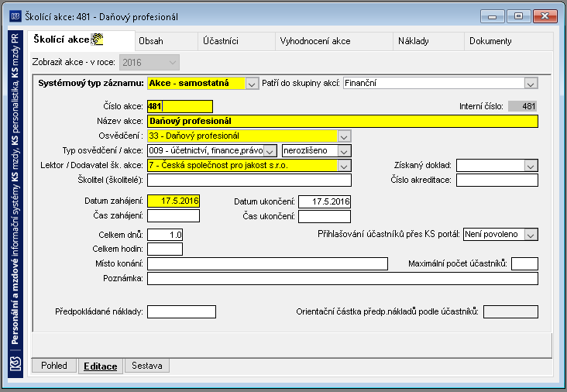Click the Poznámka field

(342, 278)
